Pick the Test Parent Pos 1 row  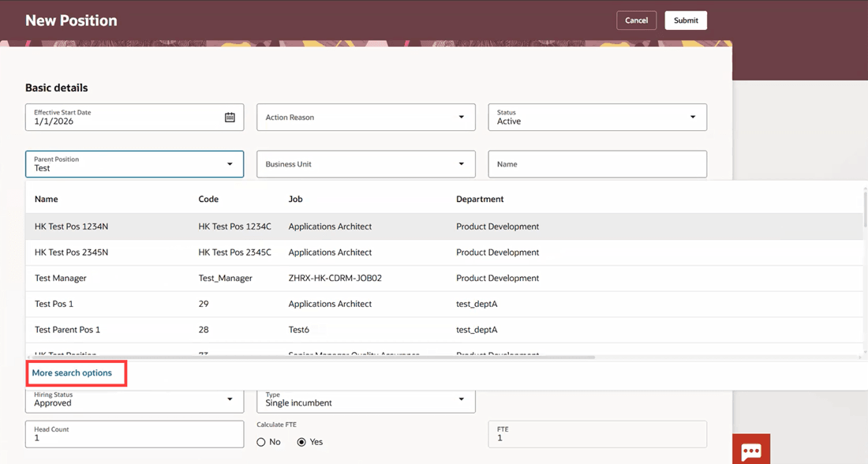[444, 329]
